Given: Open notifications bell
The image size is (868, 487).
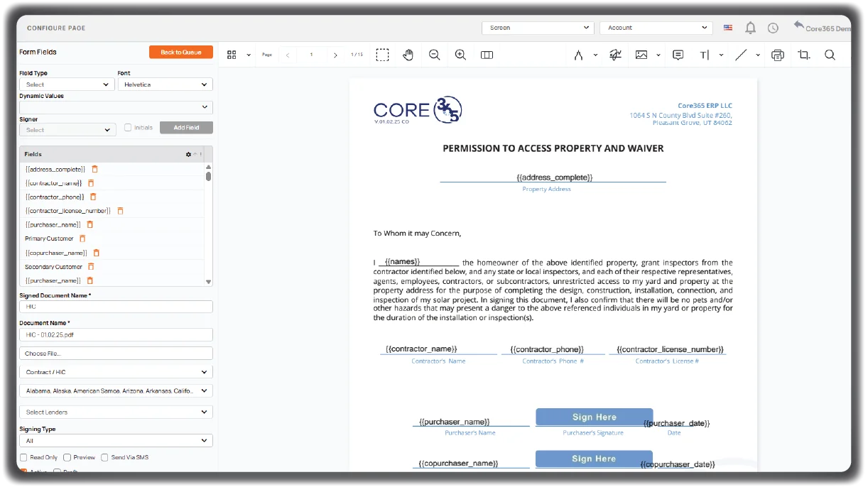Looking at the screenshot, I should point(750,28).
